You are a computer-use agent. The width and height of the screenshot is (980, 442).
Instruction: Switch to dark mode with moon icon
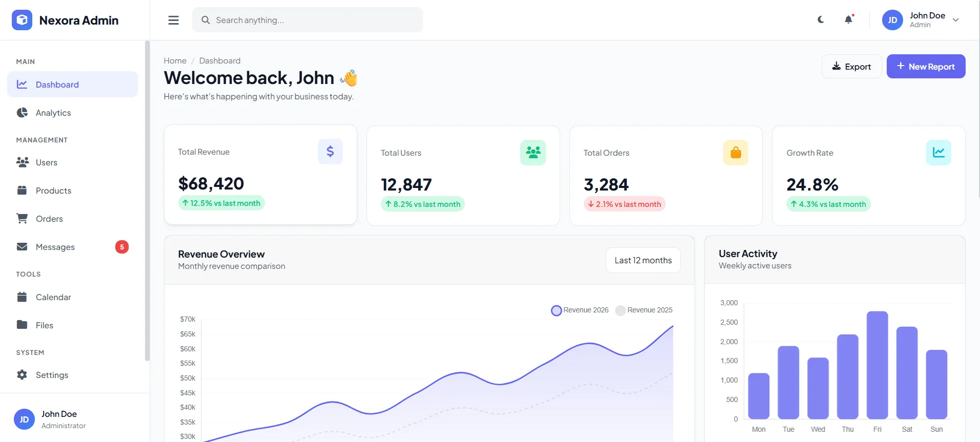[821, 19]
